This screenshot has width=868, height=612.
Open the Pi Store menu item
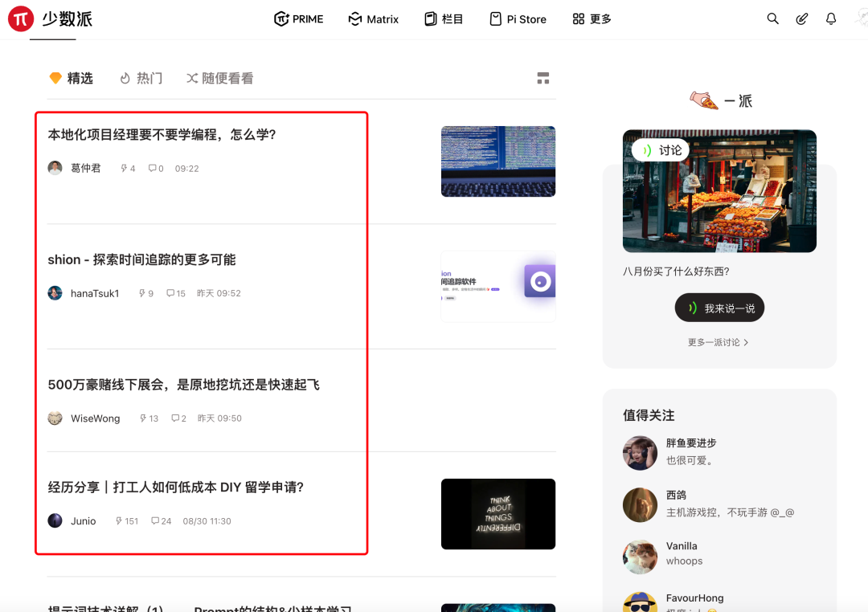tap(518, 19)
